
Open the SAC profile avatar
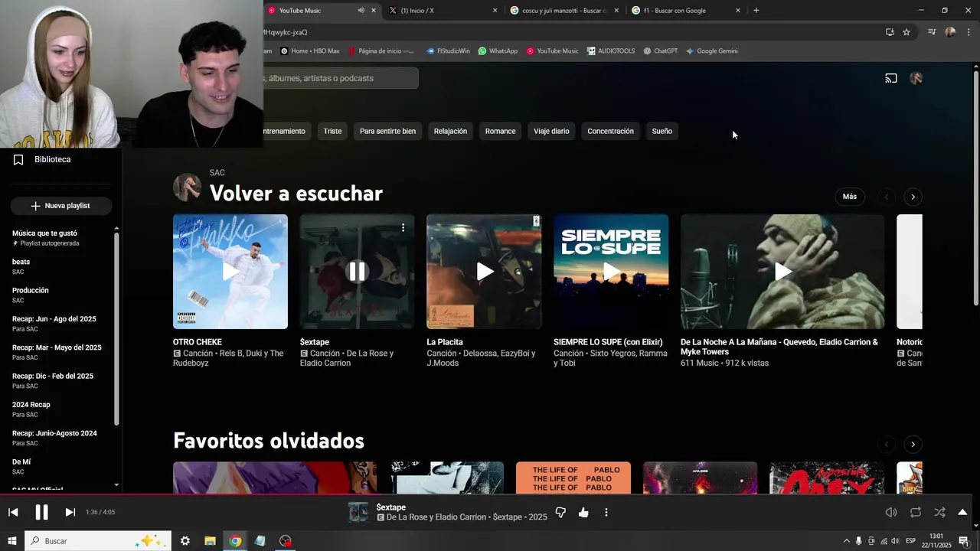click(187, 187)
